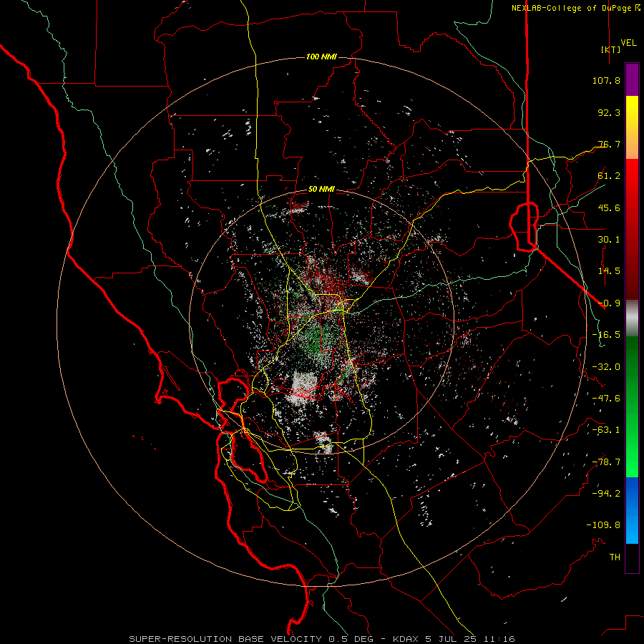
Task: Click the 76.7 velocity scale value
Action: [609, 144]
